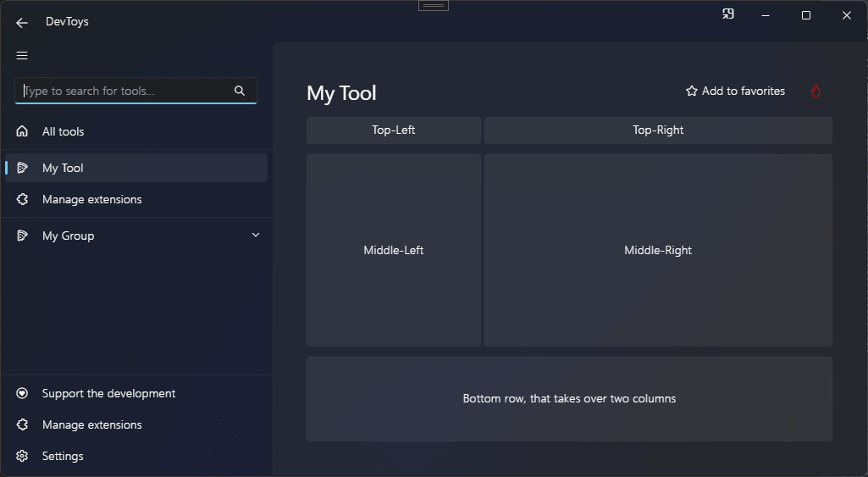Open Settings
Viewport: 868px width, 477px height.
coord(136,456)
